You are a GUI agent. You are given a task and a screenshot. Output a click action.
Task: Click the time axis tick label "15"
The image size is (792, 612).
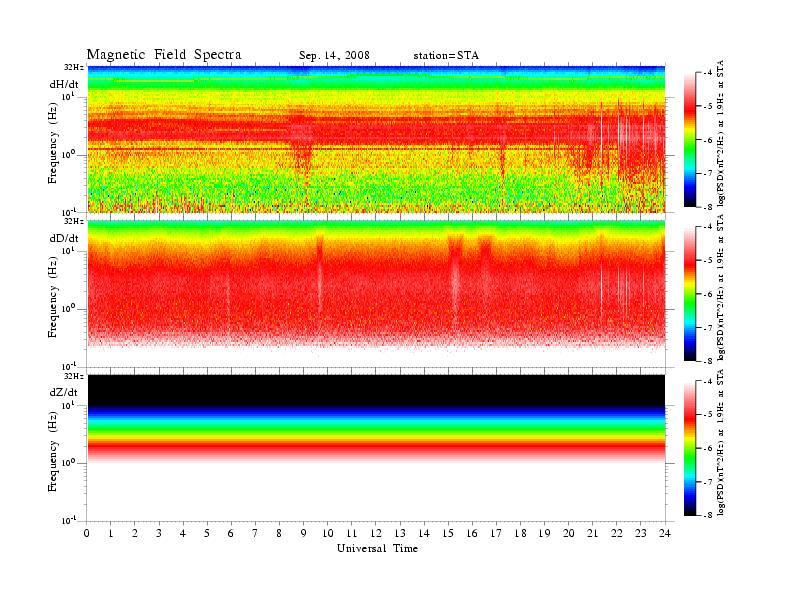click(448, 533)
